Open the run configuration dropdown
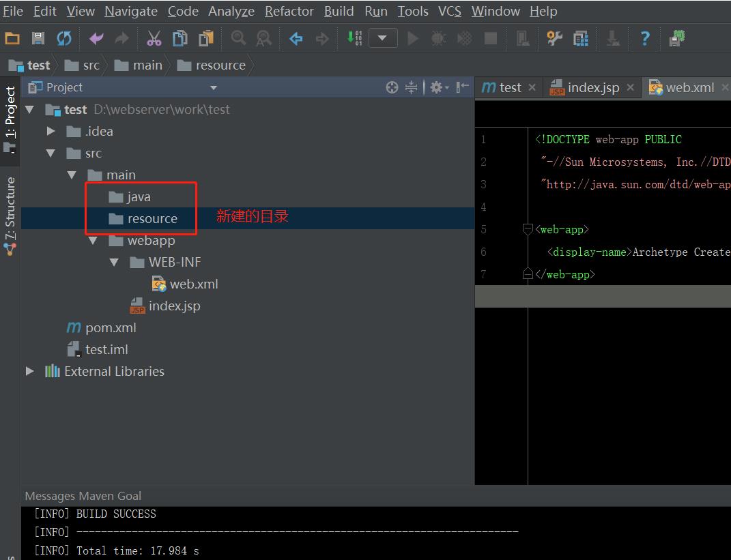The image size is (731, 560). (383, 38)
